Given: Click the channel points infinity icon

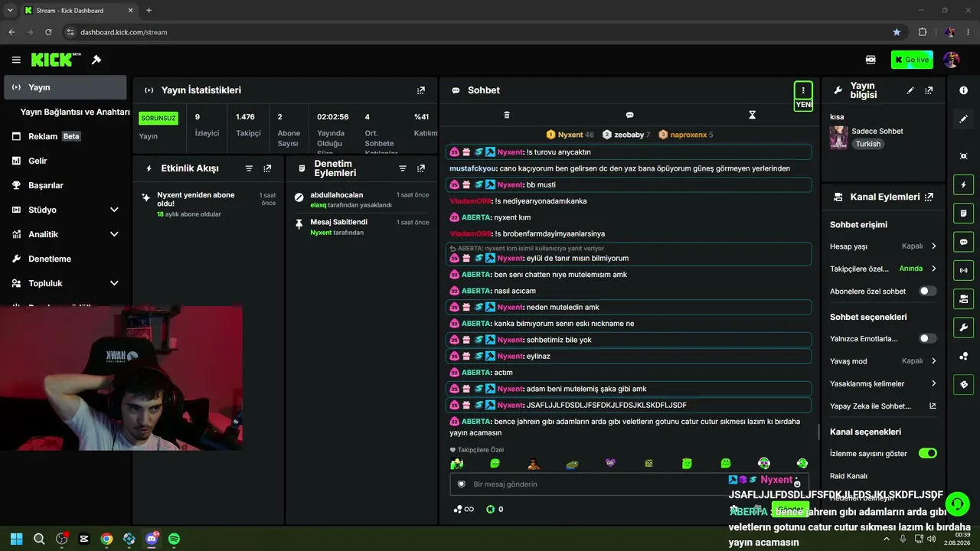Looking at the screenshot, I should pyautogui.click(x=464, y=509).
